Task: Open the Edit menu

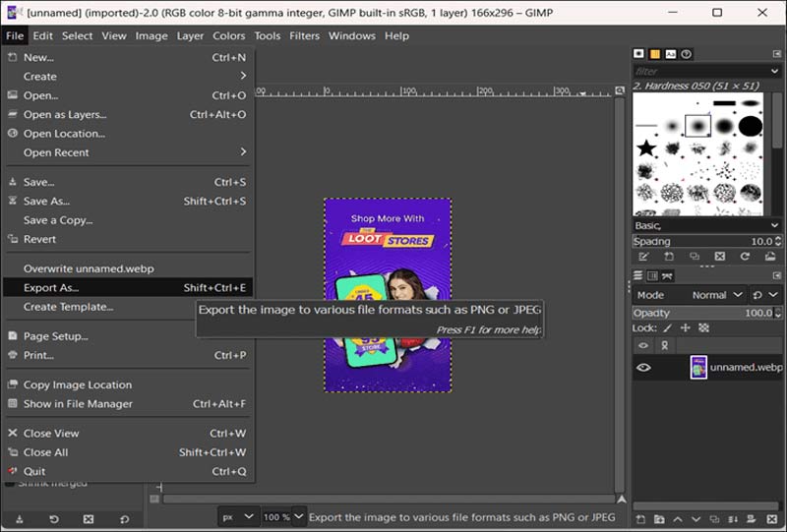Action: coord(42,36)
